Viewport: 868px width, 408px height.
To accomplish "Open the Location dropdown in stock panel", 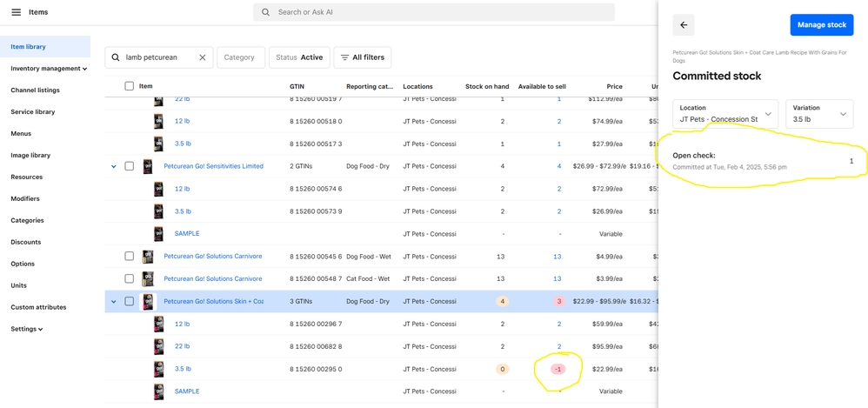I will pos(725,114).
